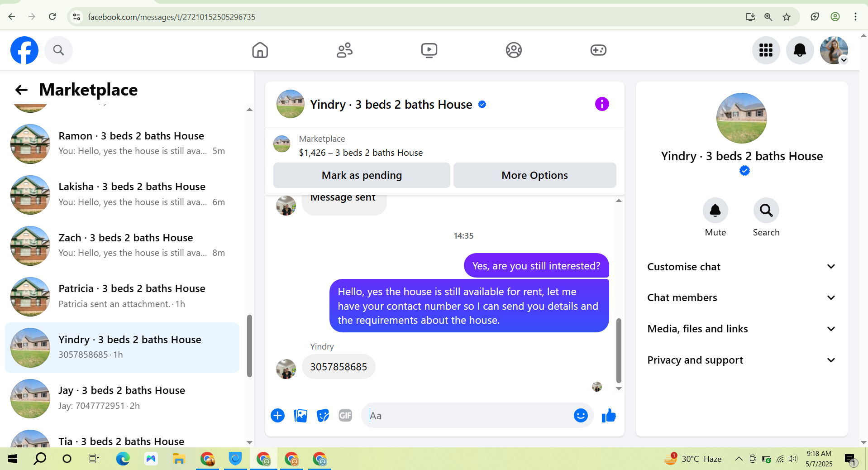
Task: Select Yindry chat in conversation list
Action: (x=122, y=347)
